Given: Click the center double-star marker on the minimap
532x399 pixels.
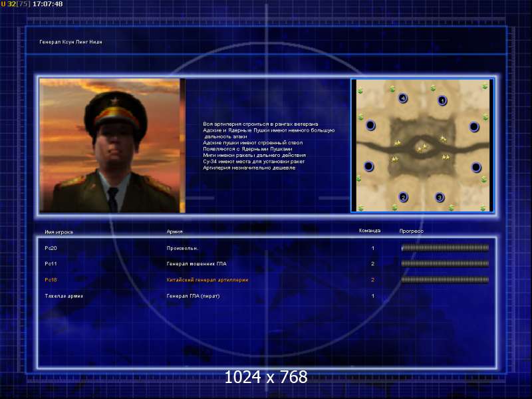Looking at the screenshot, I should pyautogui.click(x=422, y=148).
